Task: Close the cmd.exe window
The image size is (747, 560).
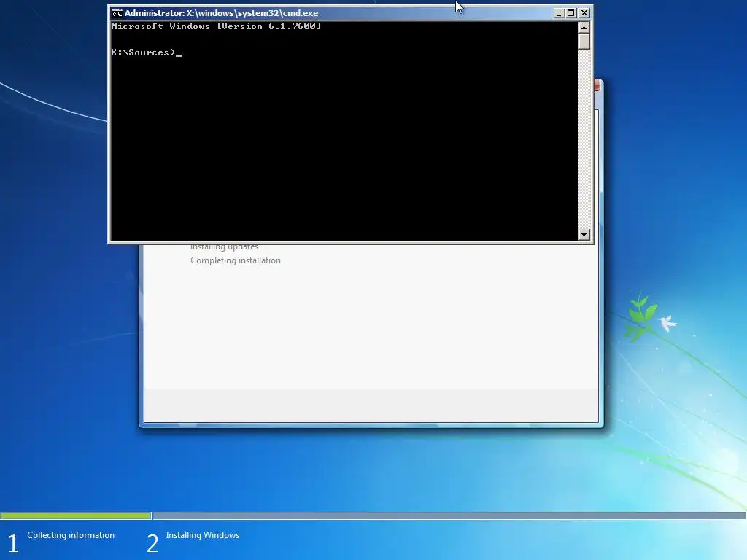Action: click(x=584, y=13)
